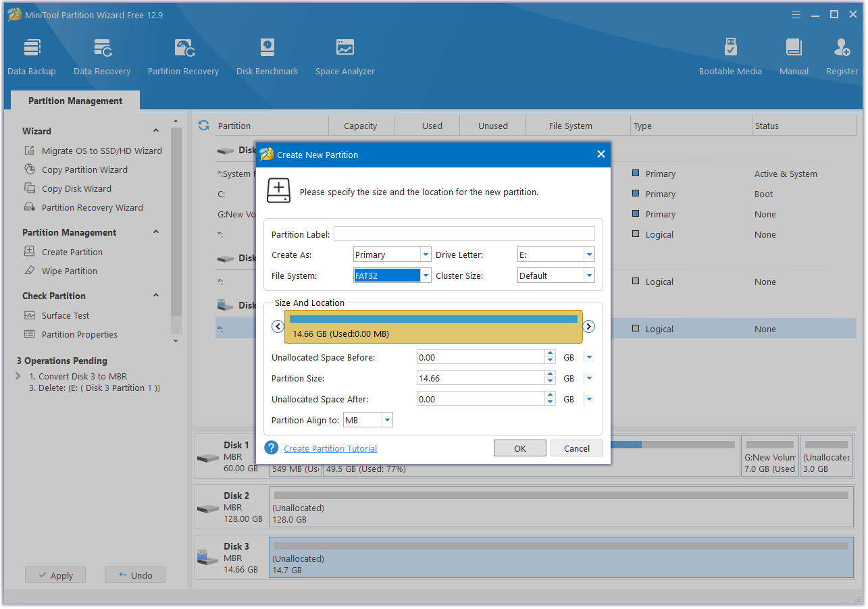Click the Unallocated Space Before field
The width and height of the screenshot is (868, 609).
coord(481,357)
